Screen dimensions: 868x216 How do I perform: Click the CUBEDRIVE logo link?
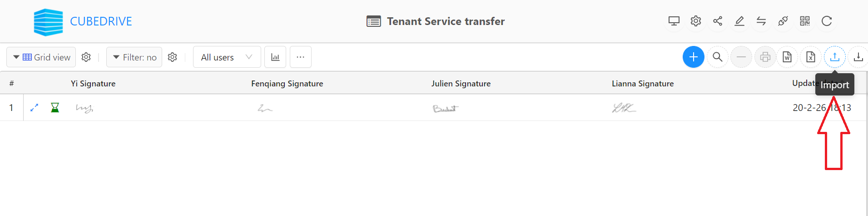point(83,21)
